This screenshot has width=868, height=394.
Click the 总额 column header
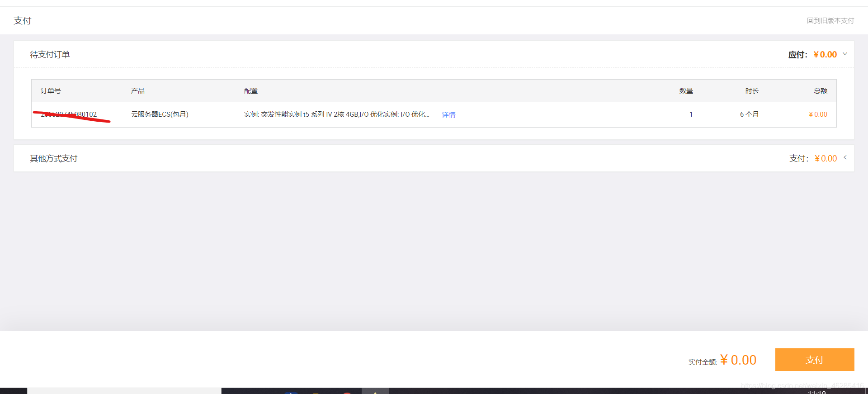[821, 90]
